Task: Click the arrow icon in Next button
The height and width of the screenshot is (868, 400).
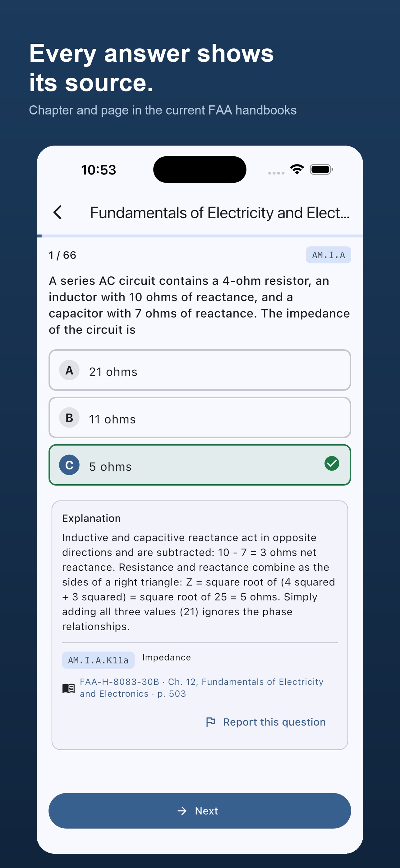Action: pos(182,811)
